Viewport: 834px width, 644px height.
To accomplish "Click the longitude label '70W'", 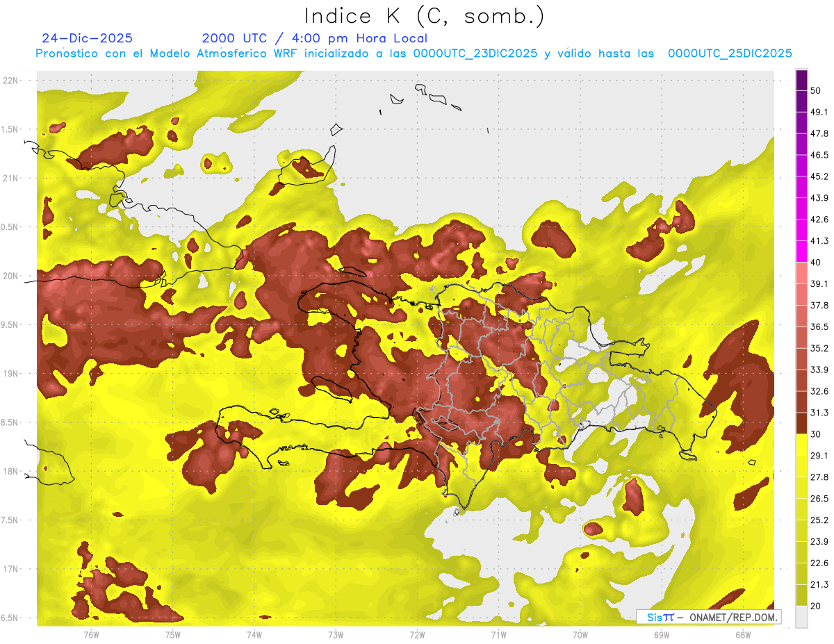I will [580, 635].
